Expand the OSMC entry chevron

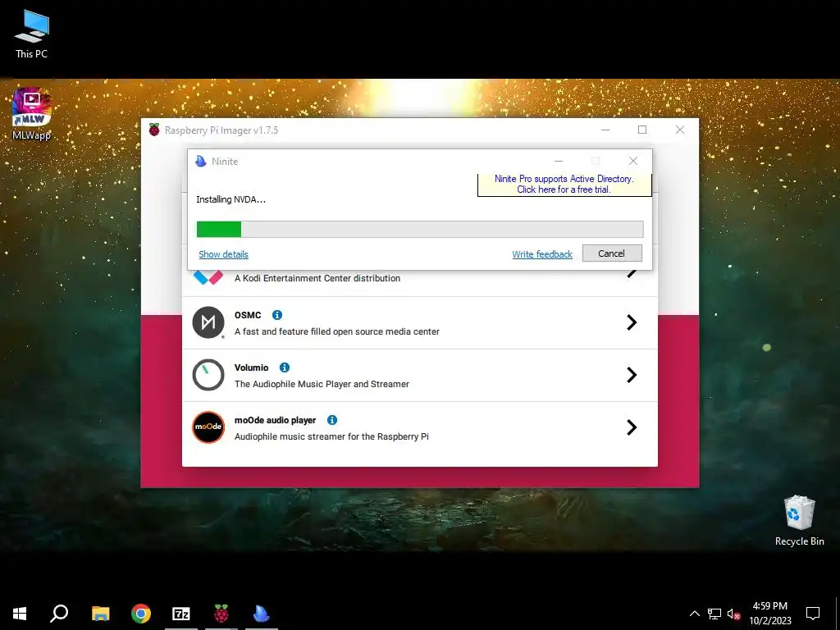click(632, 322)
